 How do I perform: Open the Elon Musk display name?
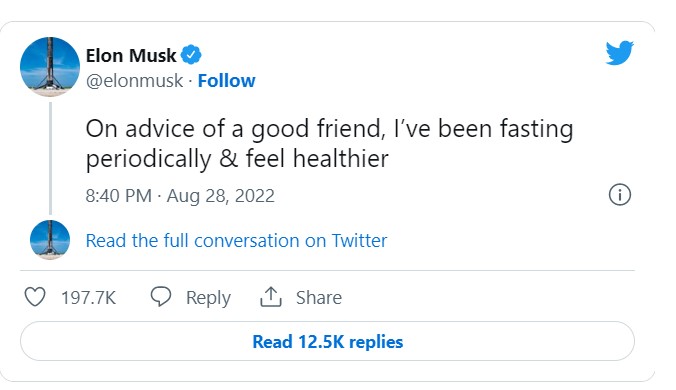(131, 56)
